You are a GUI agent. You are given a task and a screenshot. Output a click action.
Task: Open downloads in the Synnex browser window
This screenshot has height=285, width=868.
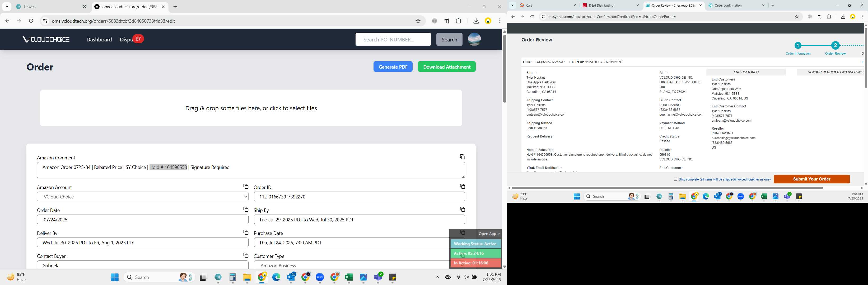(843, 17)
